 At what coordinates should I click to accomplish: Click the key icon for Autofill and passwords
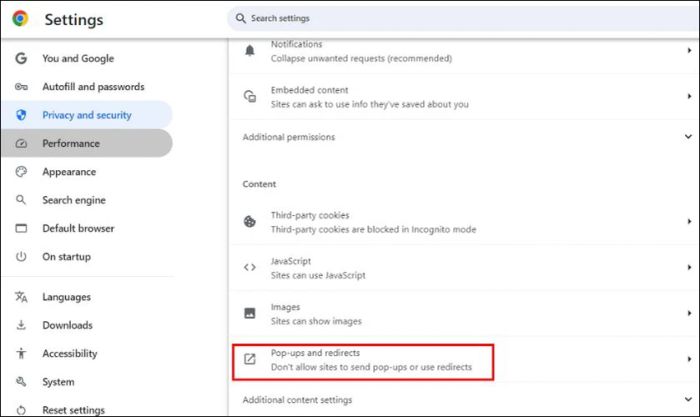[x=21, y=87]
